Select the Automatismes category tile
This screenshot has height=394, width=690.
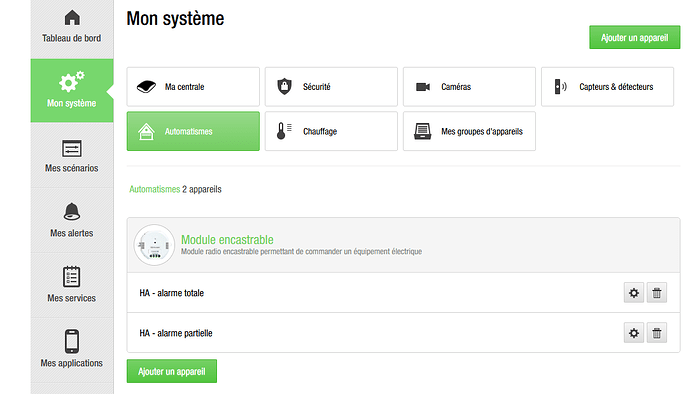click(x=193, y=131)
